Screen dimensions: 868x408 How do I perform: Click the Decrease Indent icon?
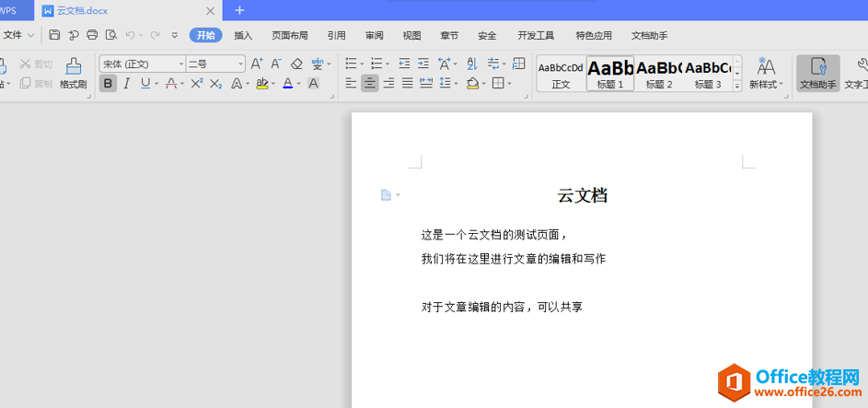click(x=405, y=64)
